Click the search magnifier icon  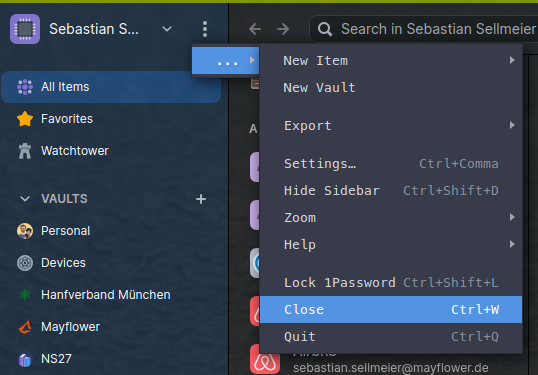pyautogui.click(x=325, y=29)
